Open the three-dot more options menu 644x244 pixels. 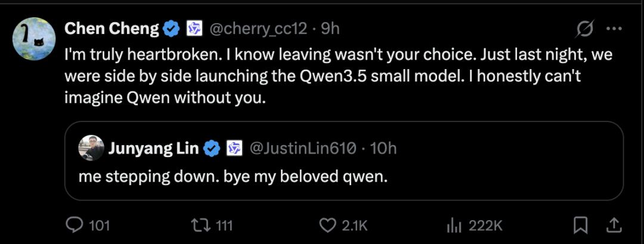(x=614, y=29)
